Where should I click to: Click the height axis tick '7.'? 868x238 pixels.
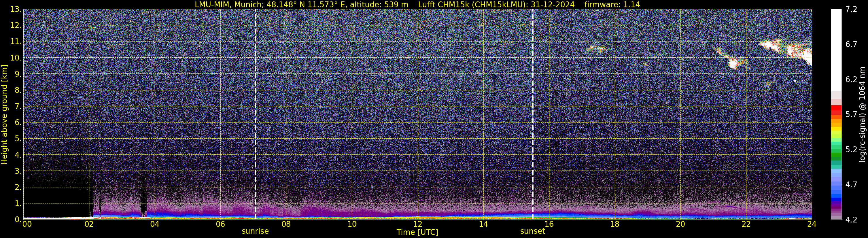[18, 106]
